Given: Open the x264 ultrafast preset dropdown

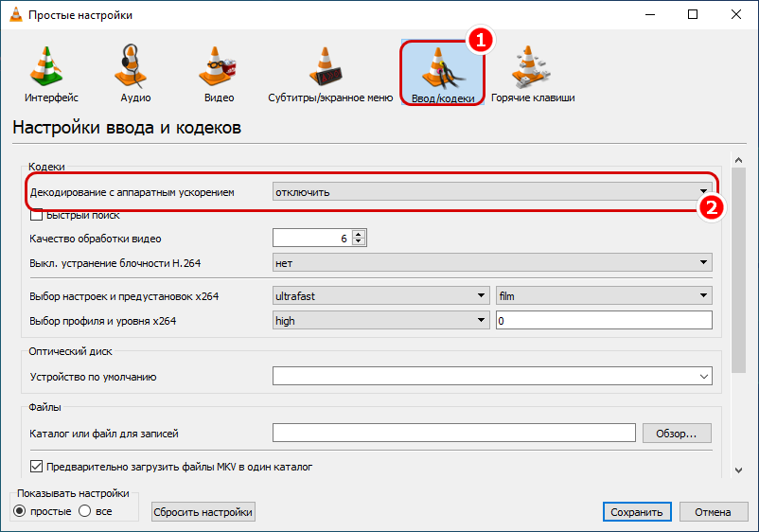Looking at the screenshot, I should click(x=381, y=295).
